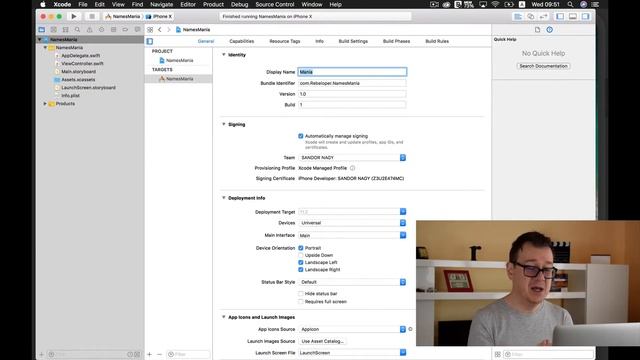Screen dimensions: 640x360
Task: Go back with the editor left arrow
Action: point(160,30)
